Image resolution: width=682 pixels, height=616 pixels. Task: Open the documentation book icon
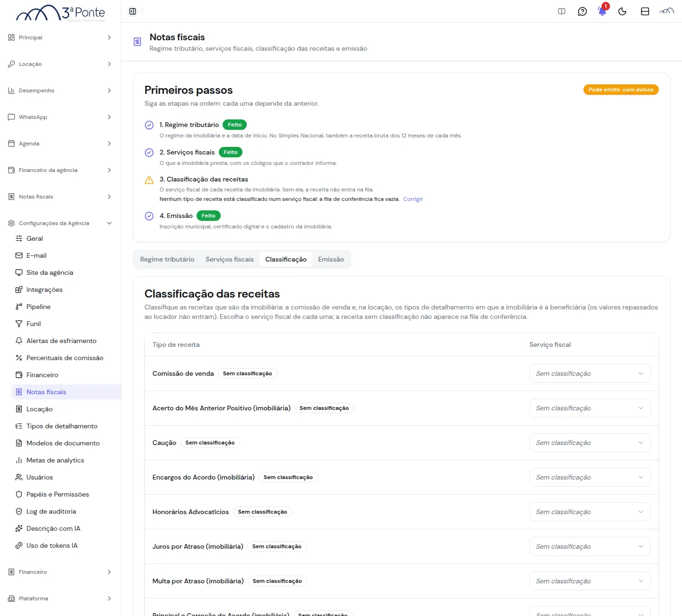[562, 11]
